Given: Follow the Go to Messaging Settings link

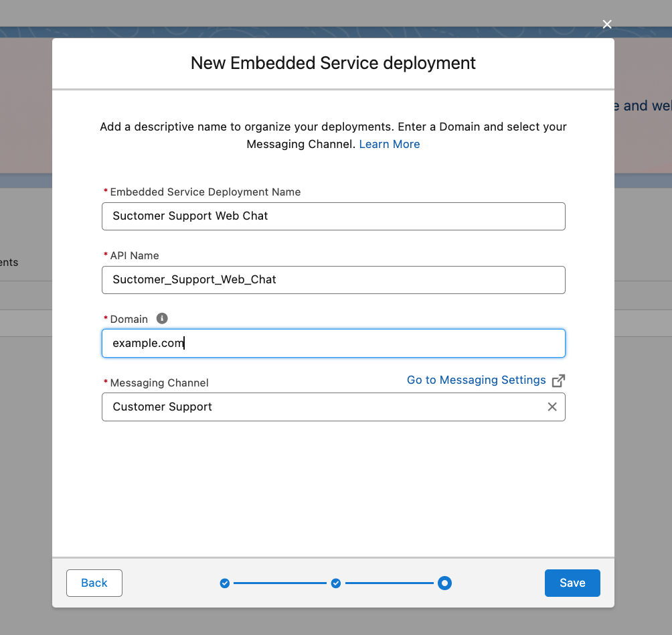Looking at the screenshot, I should (476, 380).
